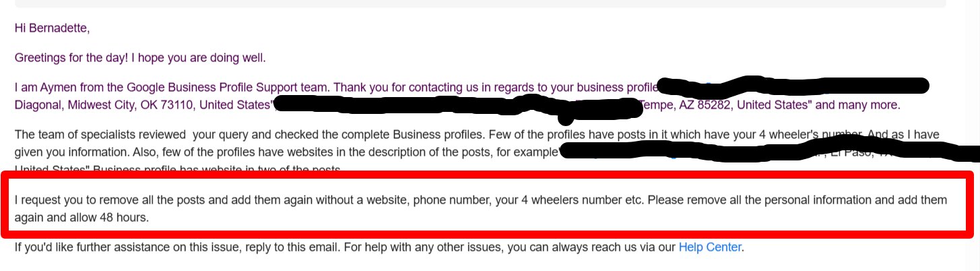Click the 'Tempe, AZ 85282' address text
980x271 pixels.
pos(680,104)
